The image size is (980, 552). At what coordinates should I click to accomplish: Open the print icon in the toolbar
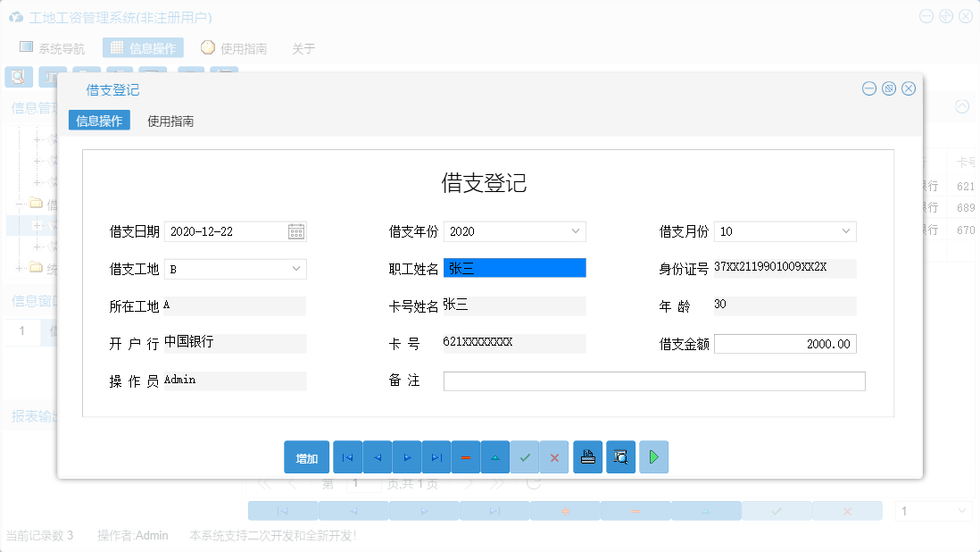tap(587, 456)
